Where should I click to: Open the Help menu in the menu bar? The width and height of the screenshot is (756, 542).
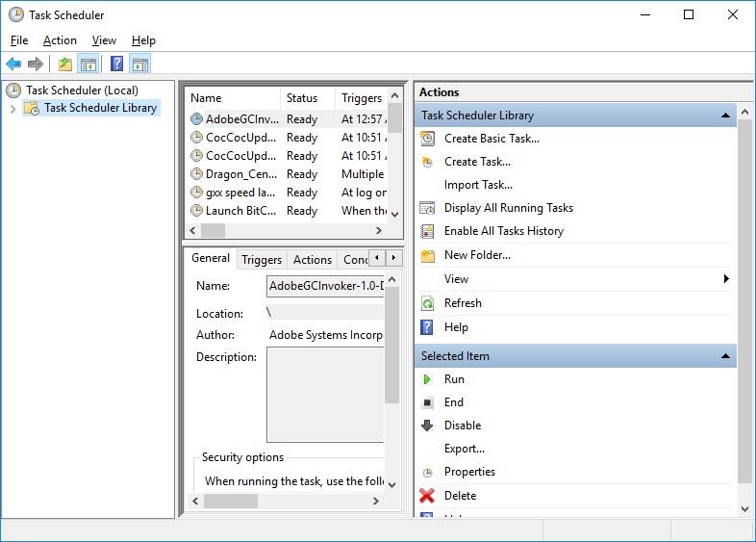click(143, 40)
